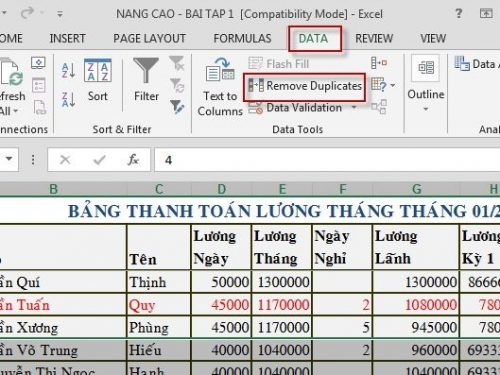Viewport: 500px width, 375px height.
Task: Click the Consolidate icon
Action: (x=379, y=63)
